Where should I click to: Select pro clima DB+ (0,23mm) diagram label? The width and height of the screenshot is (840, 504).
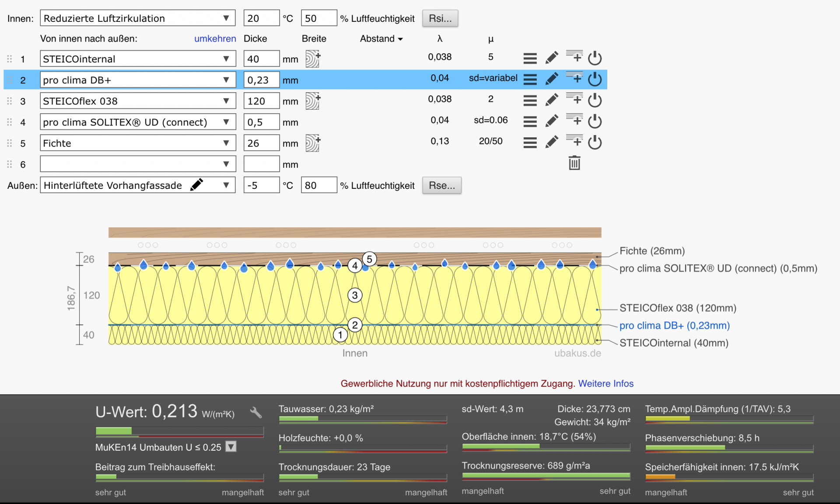click(x=675, y=326)
